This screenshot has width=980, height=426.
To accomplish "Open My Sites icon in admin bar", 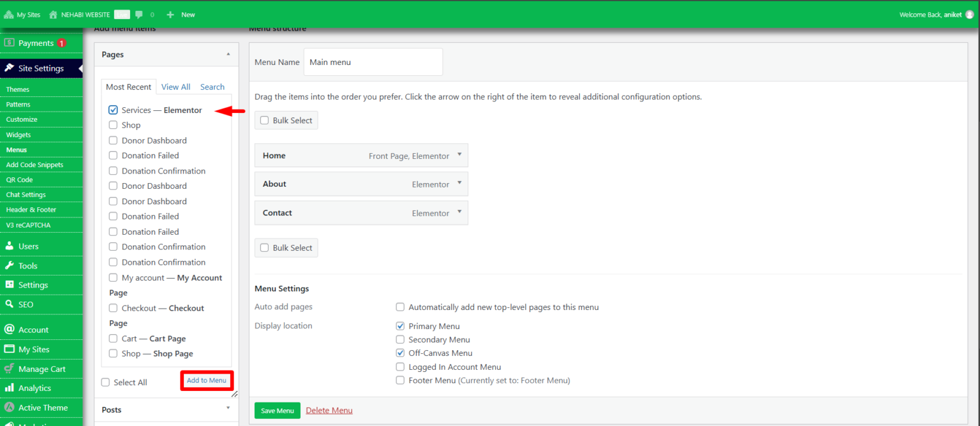I will click(x=9, y=14).
